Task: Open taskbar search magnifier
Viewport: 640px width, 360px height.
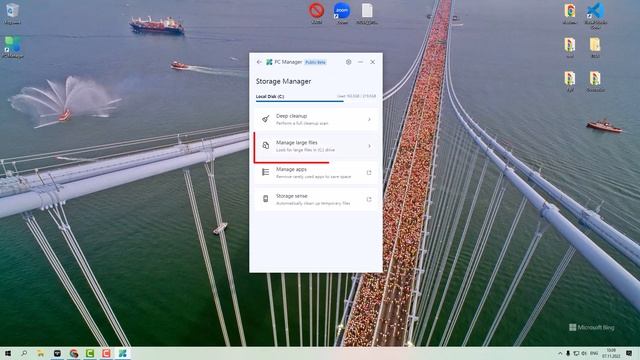Action: (x=24, y=353)
